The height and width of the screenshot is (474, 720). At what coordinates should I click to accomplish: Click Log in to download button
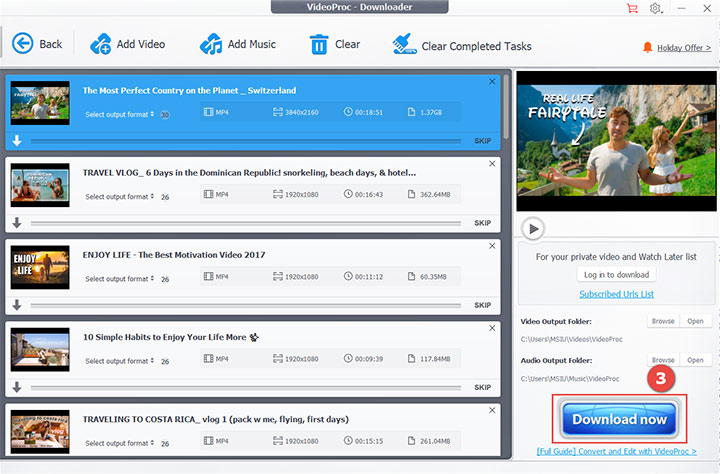618,274
